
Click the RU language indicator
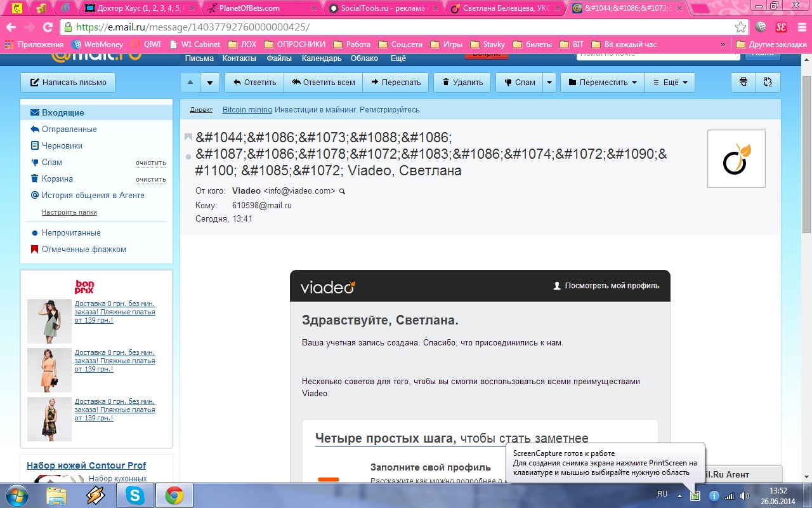(662, 494)
